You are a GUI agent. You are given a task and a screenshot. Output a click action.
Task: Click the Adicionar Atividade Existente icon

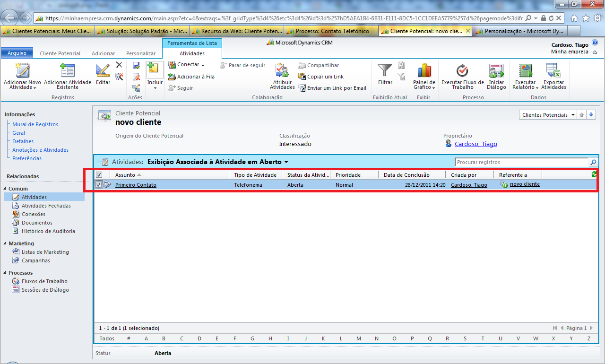68,71
